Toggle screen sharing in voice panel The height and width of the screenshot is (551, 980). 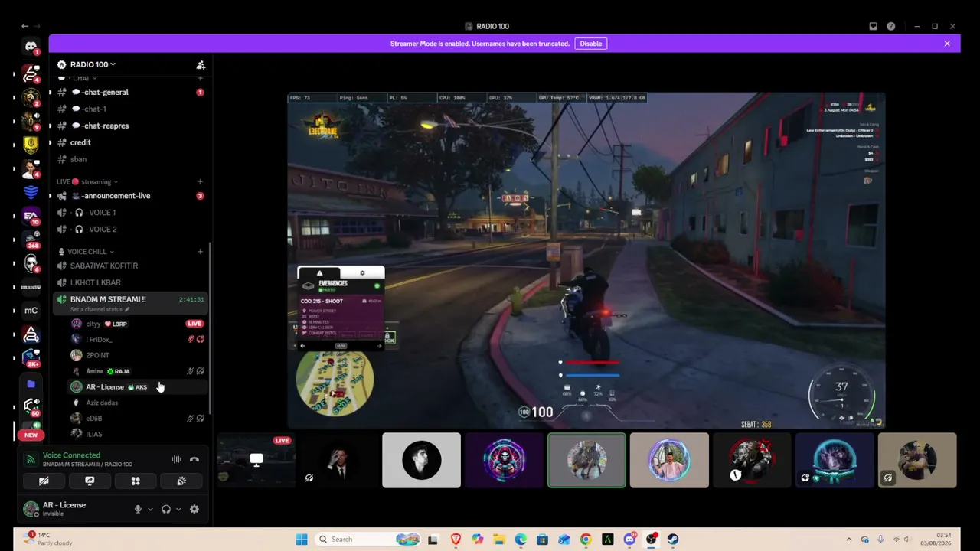pos(90,481)
